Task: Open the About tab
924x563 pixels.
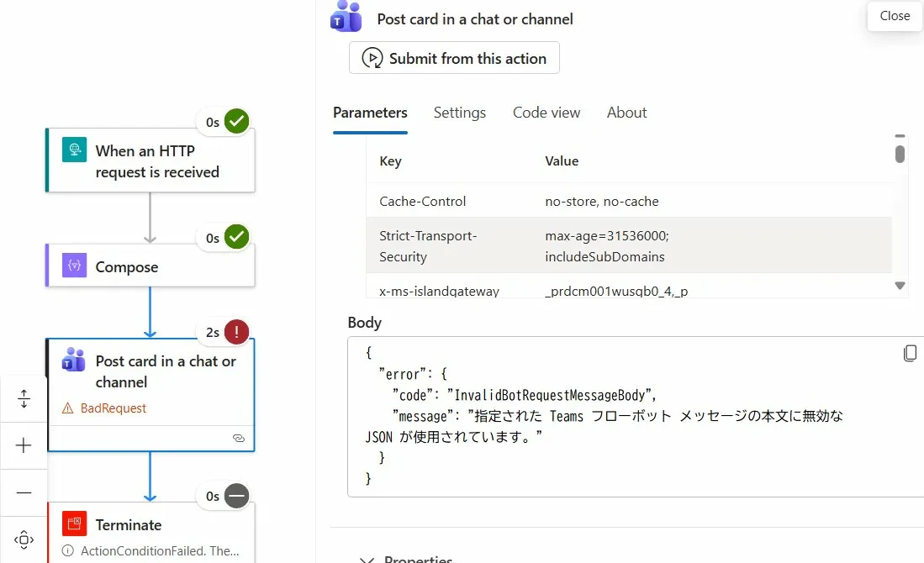Action: click(x=626, y=113)
